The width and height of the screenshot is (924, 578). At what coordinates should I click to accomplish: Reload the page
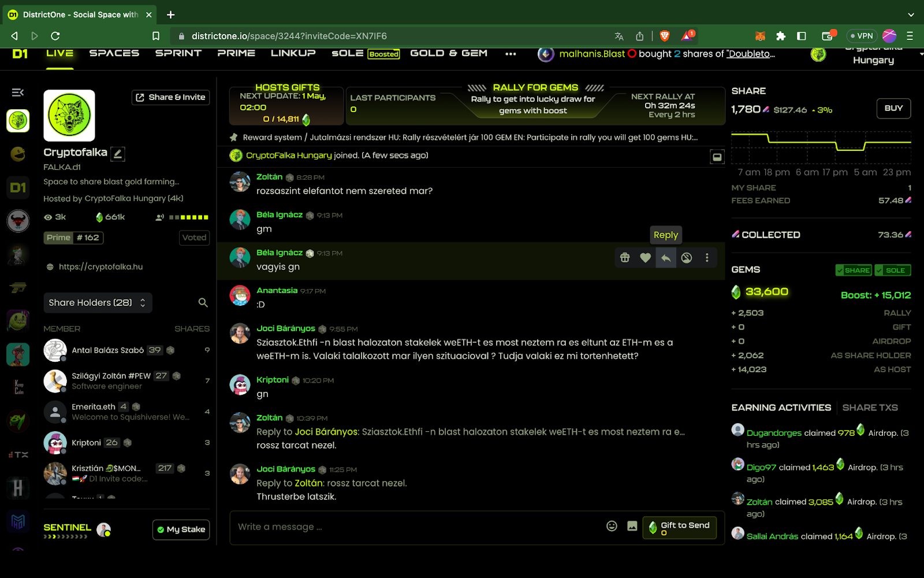[55, 36]
